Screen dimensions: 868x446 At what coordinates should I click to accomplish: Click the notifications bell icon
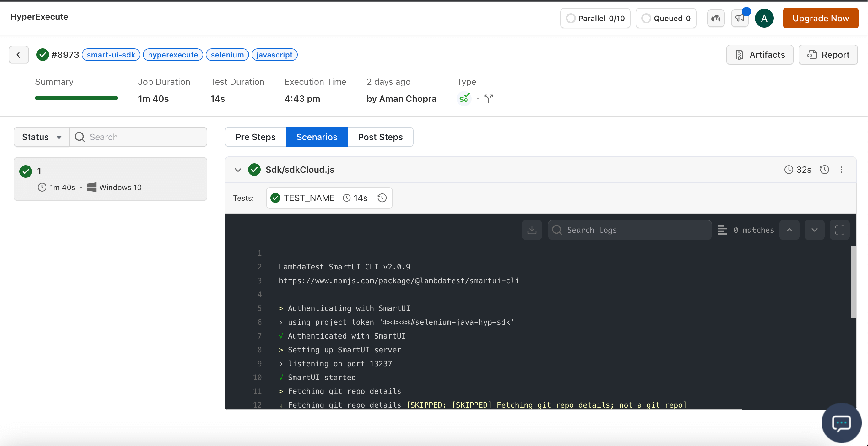point(740,18)
